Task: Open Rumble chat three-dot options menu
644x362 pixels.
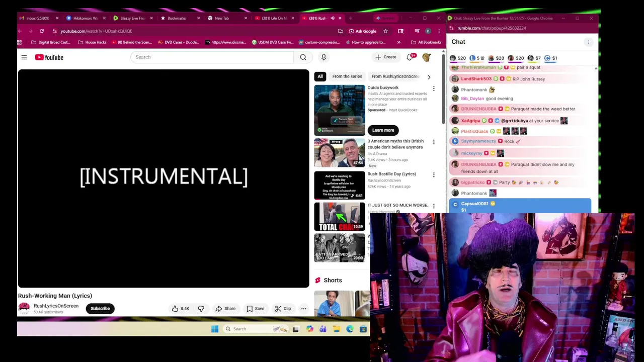Action: 588,42
